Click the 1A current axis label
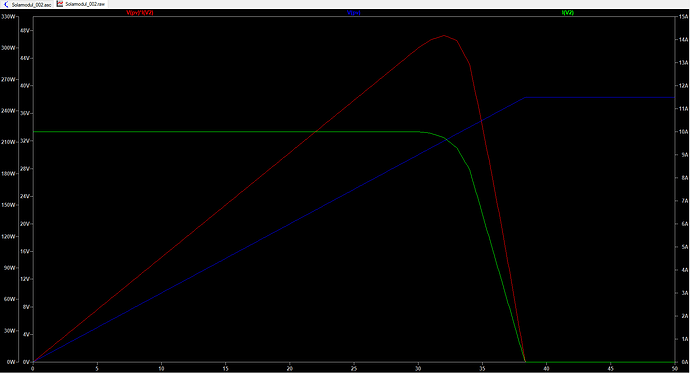 coord(685,339)
